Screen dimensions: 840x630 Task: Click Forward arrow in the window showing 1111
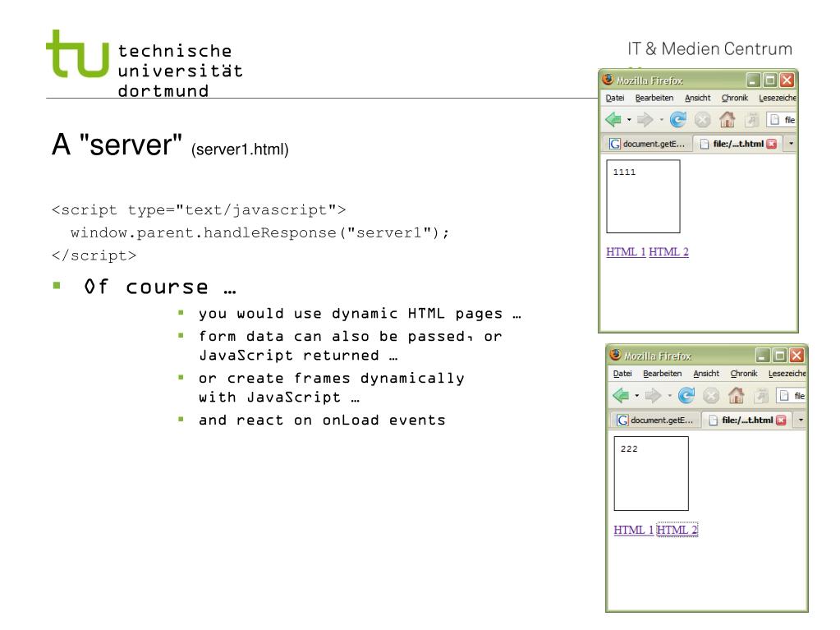tap(645, 119)
